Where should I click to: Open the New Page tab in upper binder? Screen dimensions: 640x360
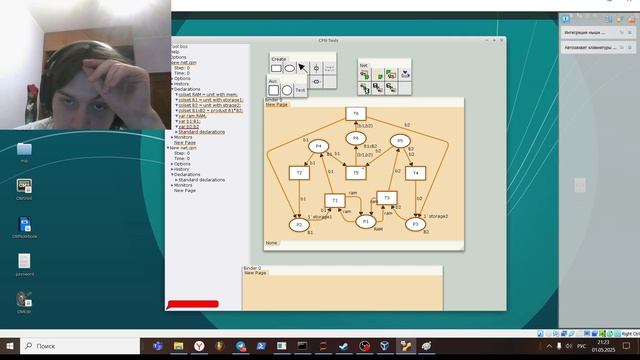277,104
